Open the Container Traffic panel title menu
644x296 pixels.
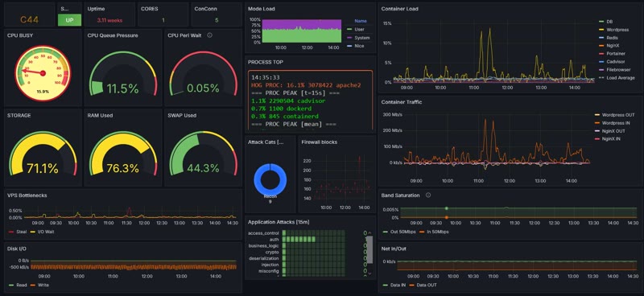click(401, 102)
